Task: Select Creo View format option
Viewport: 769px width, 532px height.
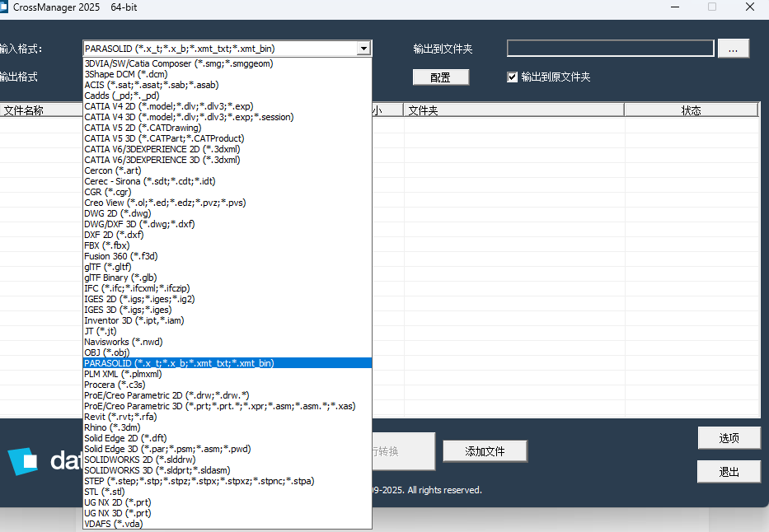Action: (227, 203)
